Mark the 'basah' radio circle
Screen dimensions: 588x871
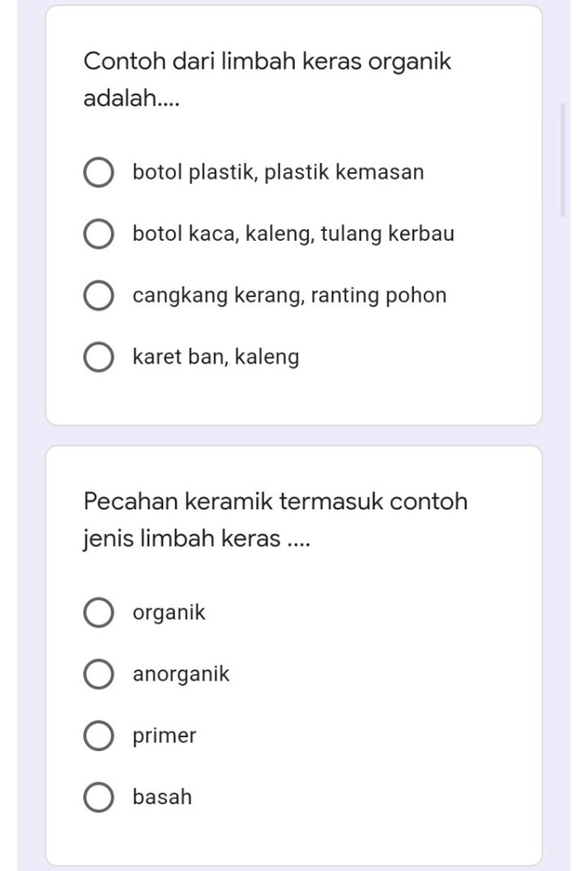(99, 798)
